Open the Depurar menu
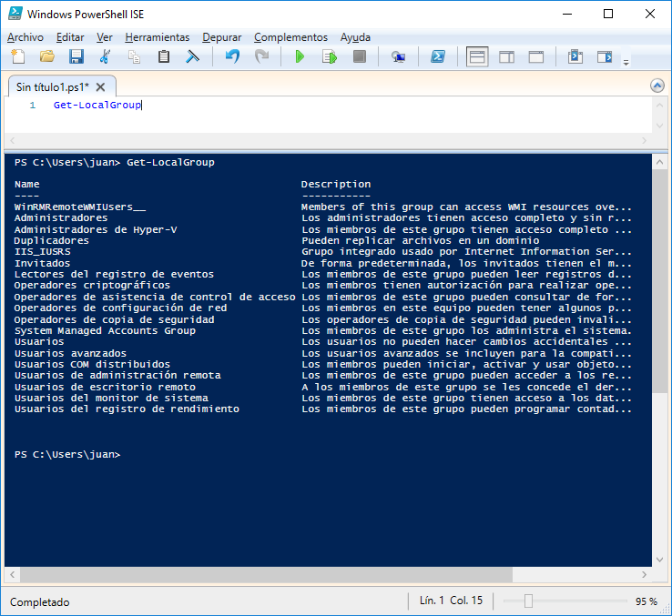This screenshot has width=672, height=616. click(222, 37)
